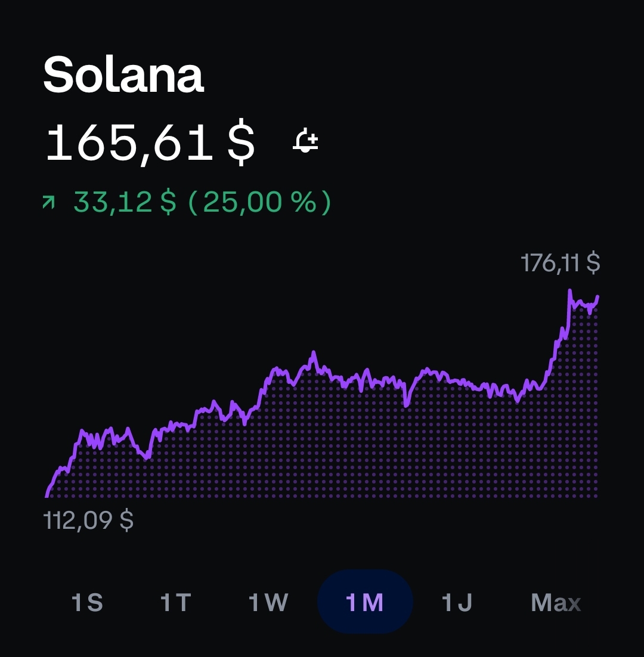Select the highlighted 1M range tab
Screen dimensions: 644x657
pos(365,602)
